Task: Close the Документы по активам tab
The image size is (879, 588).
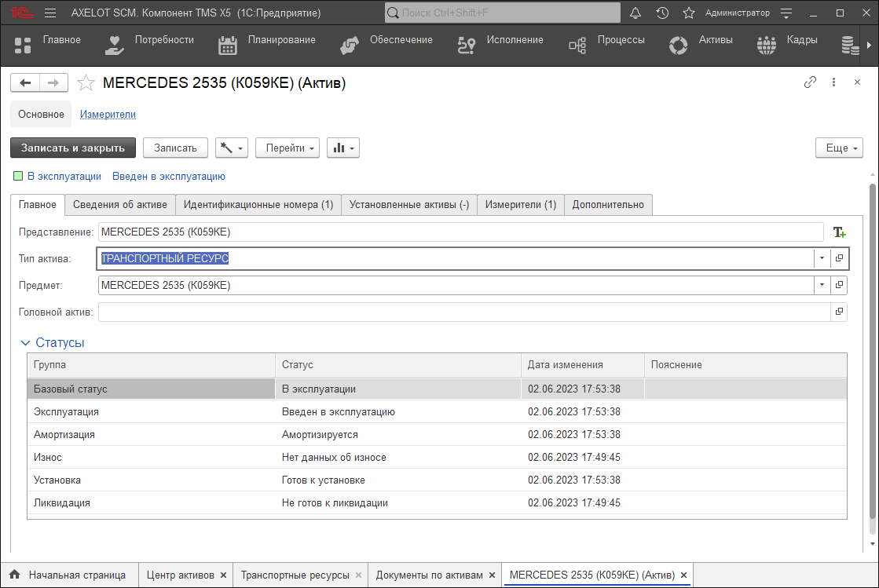Action: coord(493,575)
